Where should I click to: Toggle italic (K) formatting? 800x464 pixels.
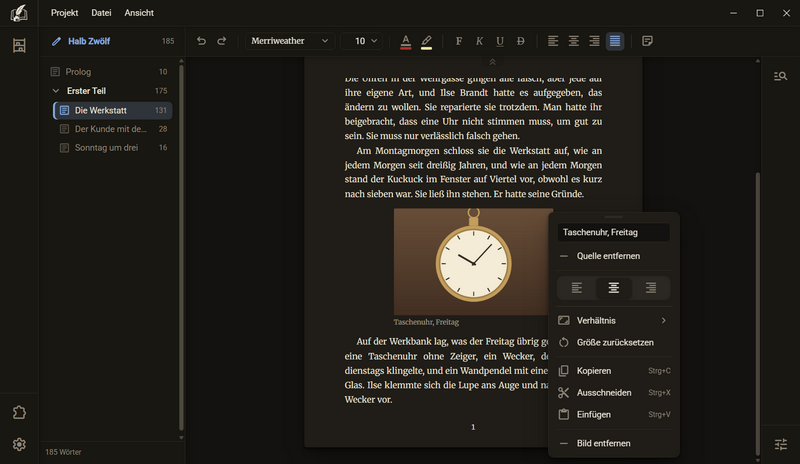coord(479,41)
